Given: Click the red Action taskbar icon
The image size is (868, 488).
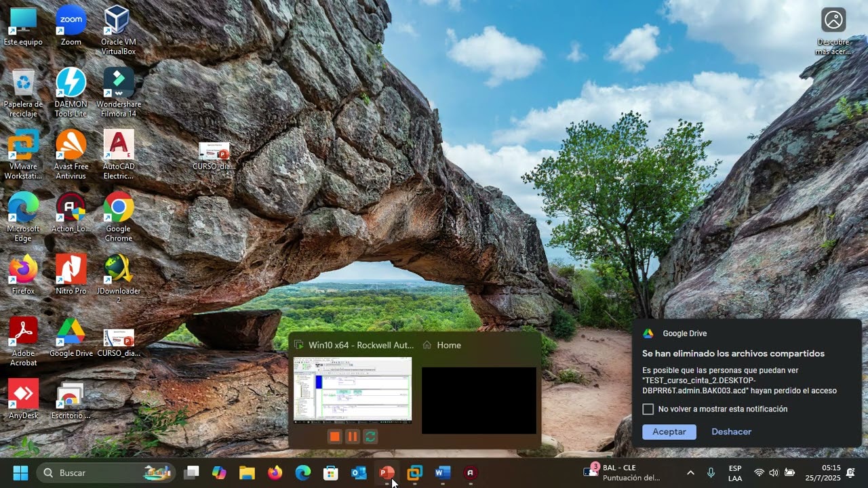Looking at the screenshot, I should [470, 472].
